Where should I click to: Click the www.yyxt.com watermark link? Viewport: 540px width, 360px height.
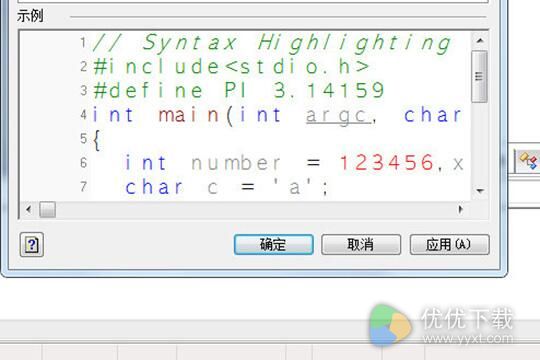pos(468,339)
